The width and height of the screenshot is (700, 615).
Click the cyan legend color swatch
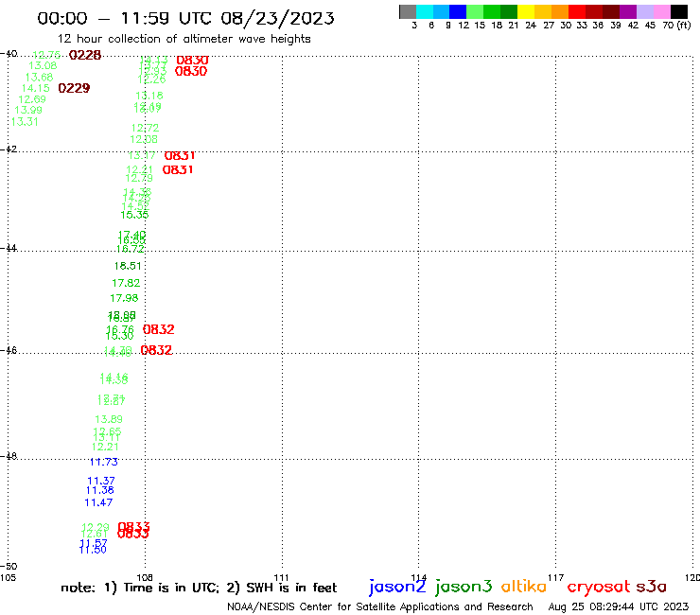click(x=425, y=11)
